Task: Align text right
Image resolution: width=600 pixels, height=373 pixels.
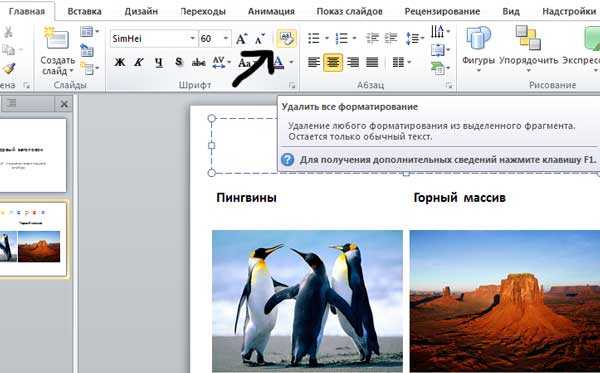Action: pyautogui.click(x=353, y=62)
